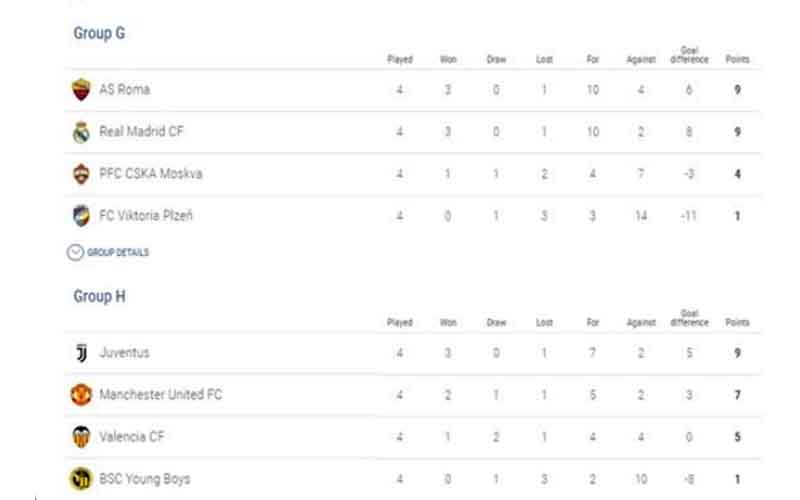Open the FC Viktoria Plzeň team link
Screen dimensions: 800x500
[x=146, y=216]
